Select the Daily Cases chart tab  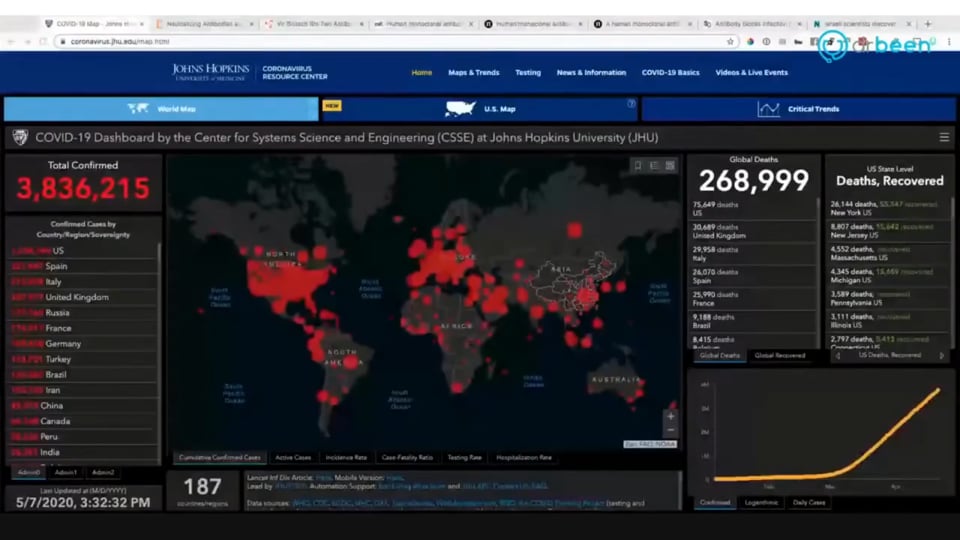point(809,503)
